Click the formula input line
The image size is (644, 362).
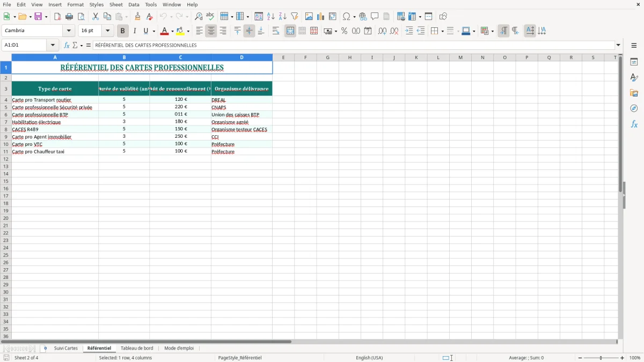pyautogui.click(x=354, y=45)
